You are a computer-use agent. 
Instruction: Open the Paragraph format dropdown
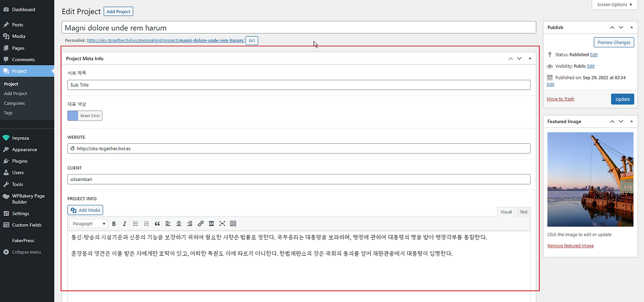click(89, 224)
